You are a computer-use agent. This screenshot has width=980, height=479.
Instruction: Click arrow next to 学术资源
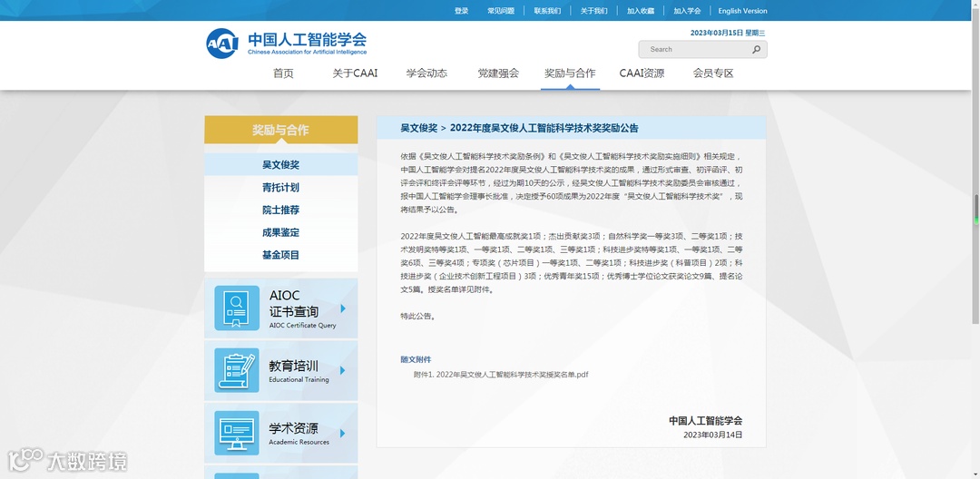click(343, 434)
